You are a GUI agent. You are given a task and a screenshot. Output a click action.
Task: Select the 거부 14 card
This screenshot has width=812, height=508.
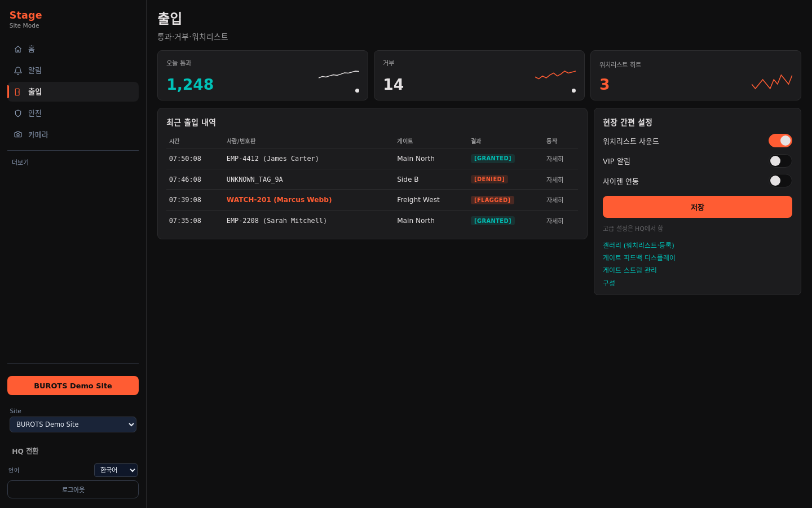coord(479,76)
